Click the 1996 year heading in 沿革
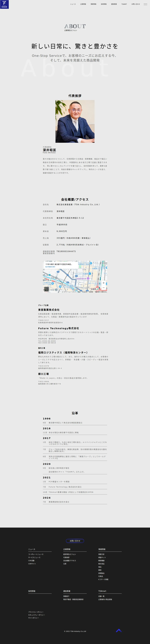Image resolution: width=150 pixels, height=644 pixels. click(x=46, y=419)
